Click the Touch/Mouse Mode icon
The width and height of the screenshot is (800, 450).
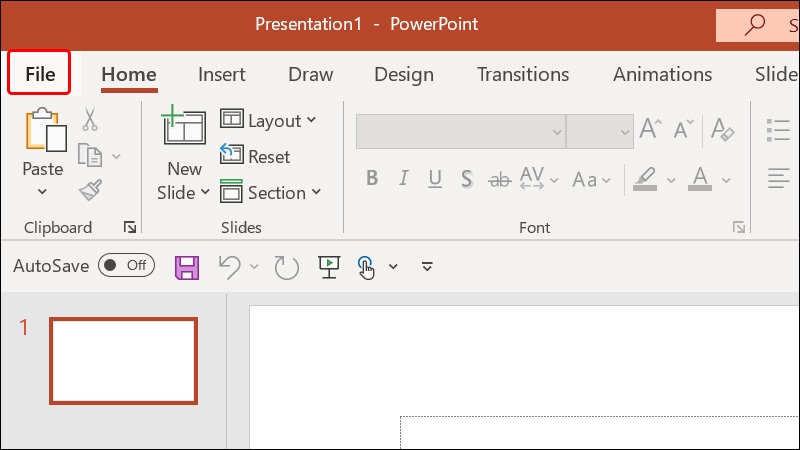[366, 267]
